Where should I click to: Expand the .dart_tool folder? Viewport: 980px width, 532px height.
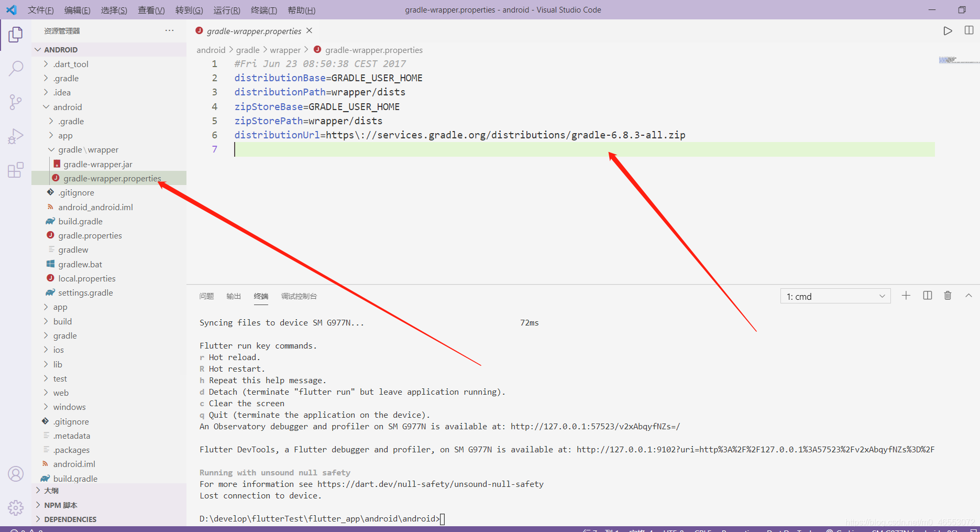point(109,64)
